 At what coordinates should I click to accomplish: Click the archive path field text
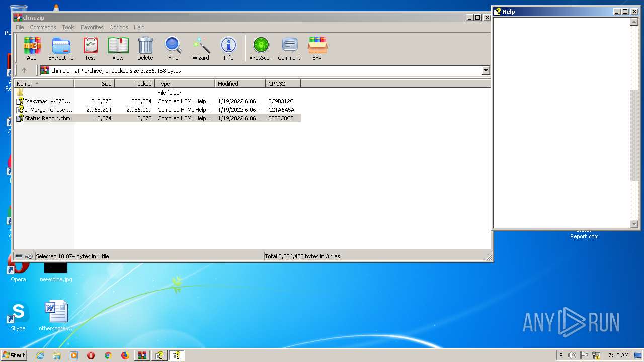click(x=116, y=71)
